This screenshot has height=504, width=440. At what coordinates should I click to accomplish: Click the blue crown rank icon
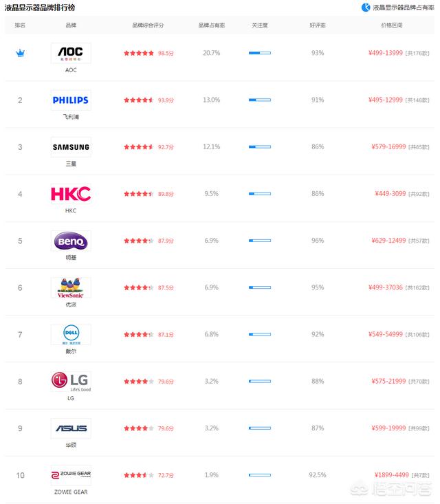point(20,53)
